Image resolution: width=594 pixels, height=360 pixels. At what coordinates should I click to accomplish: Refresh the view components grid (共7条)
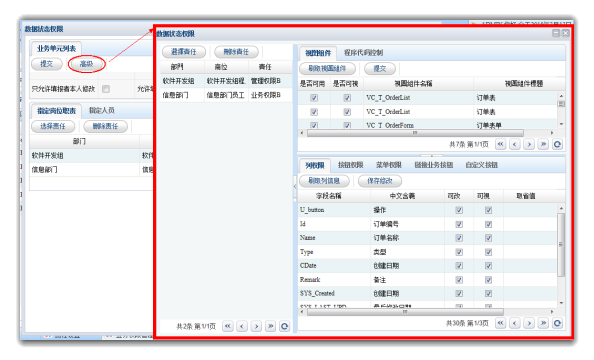557,144
